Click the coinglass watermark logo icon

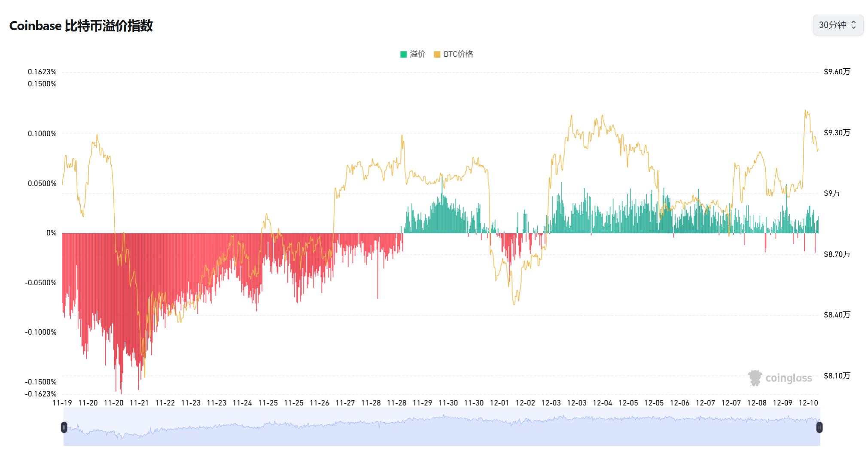755,378
